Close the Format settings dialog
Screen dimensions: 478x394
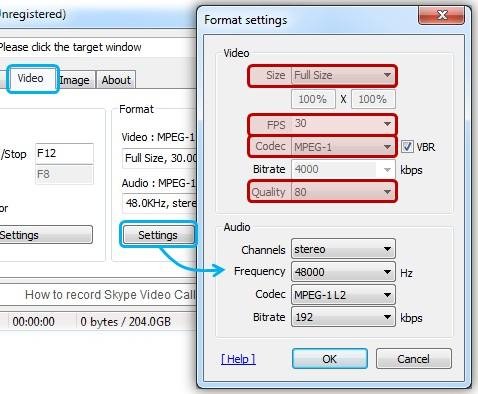(x=441, y=15)
